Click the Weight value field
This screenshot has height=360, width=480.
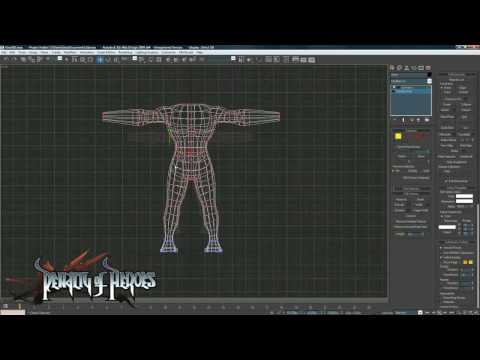point(415,234)
